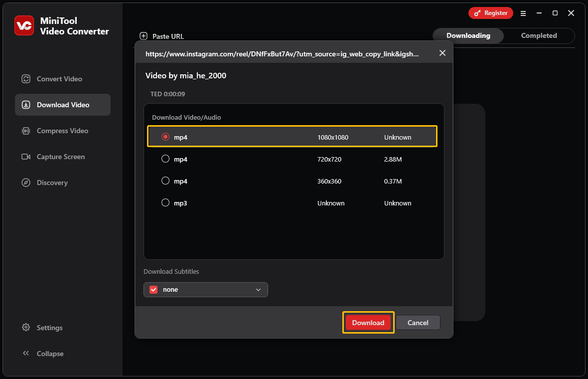Close the download dialog with the X
The width and height of the screenshot is (588, 379).
click(442, 53)
